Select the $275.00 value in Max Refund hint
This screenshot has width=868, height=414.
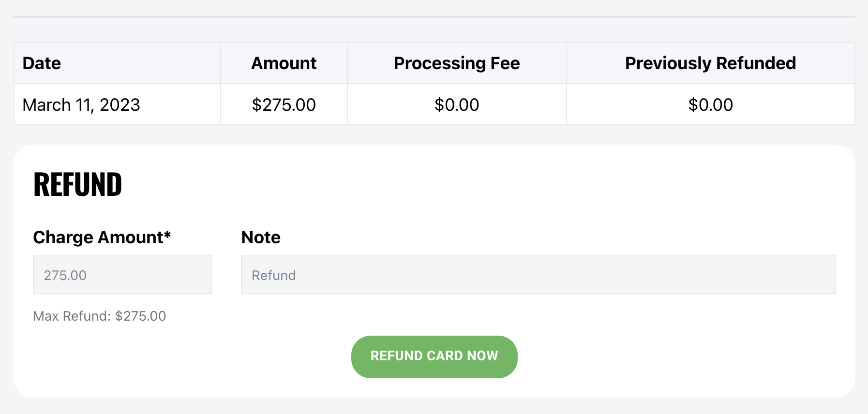[x=140, y=316]
